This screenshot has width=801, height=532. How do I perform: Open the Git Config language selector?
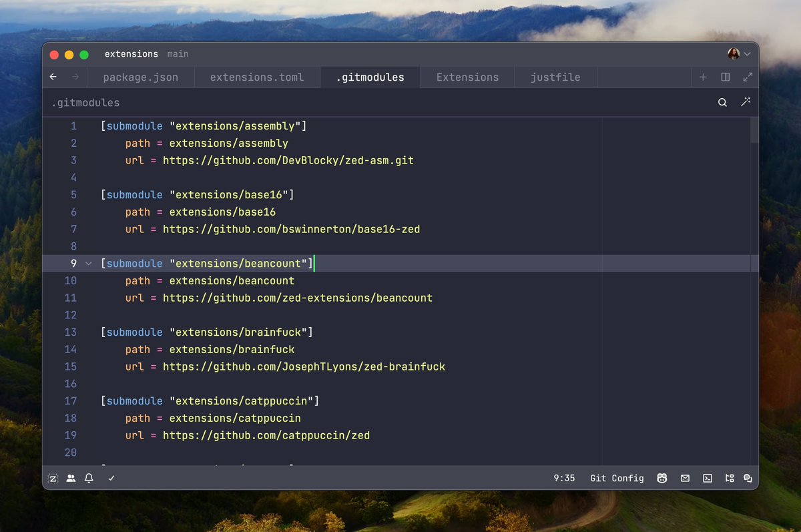tap(616, 478)
